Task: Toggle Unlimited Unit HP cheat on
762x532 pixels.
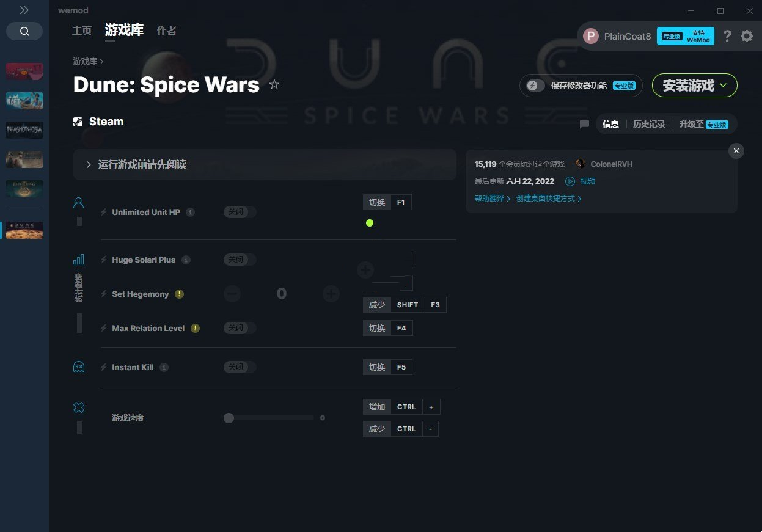Action: point(240,212)
